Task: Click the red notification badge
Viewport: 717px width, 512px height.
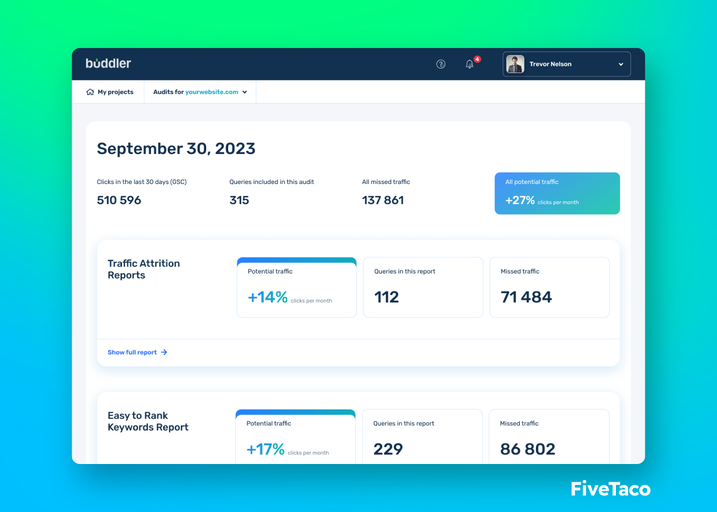Action: tap(477, 59)
